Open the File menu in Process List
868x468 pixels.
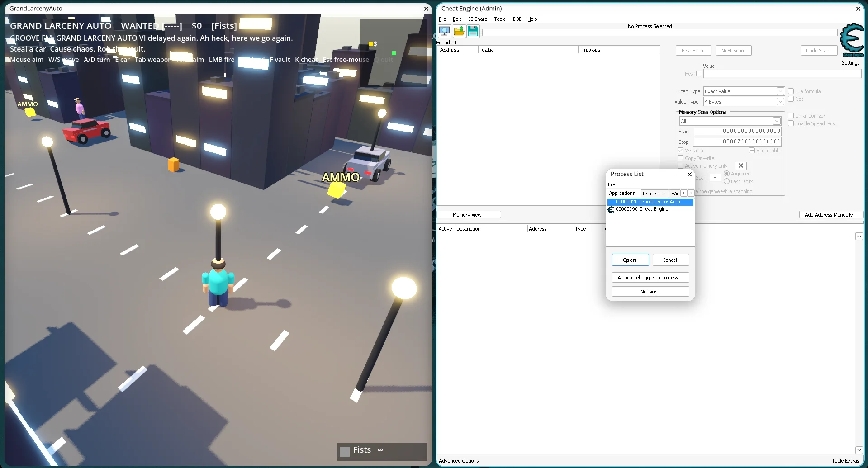point(612,184)
